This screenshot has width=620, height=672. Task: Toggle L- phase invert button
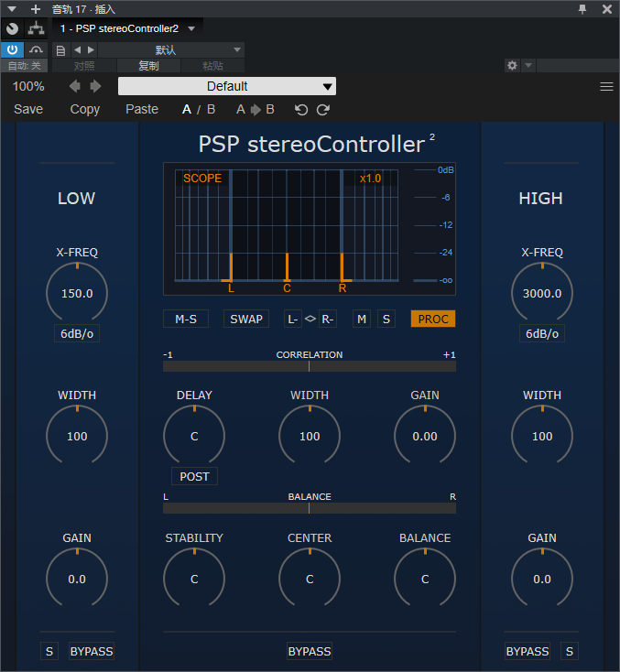pyautogui.click(x=293, y=319)
